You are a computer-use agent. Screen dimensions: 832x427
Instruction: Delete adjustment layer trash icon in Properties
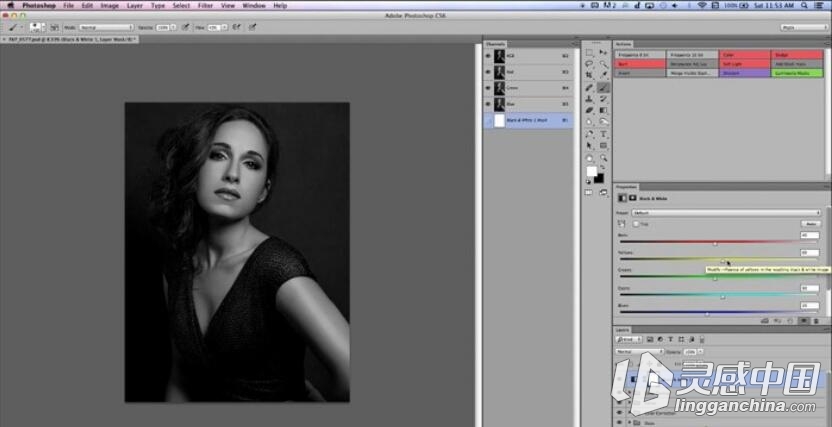(816, 321)
